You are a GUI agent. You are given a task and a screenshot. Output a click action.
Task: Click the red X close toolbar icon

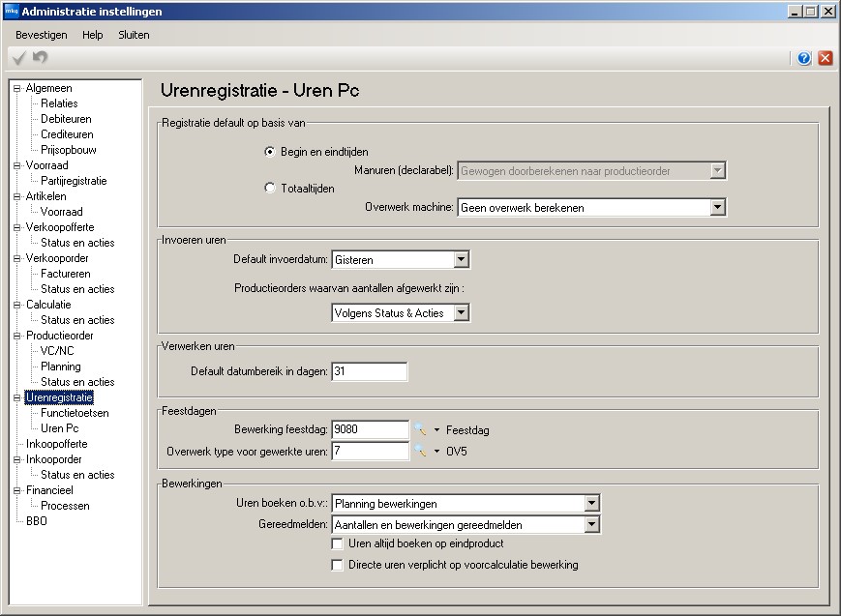tap(826, 58)
